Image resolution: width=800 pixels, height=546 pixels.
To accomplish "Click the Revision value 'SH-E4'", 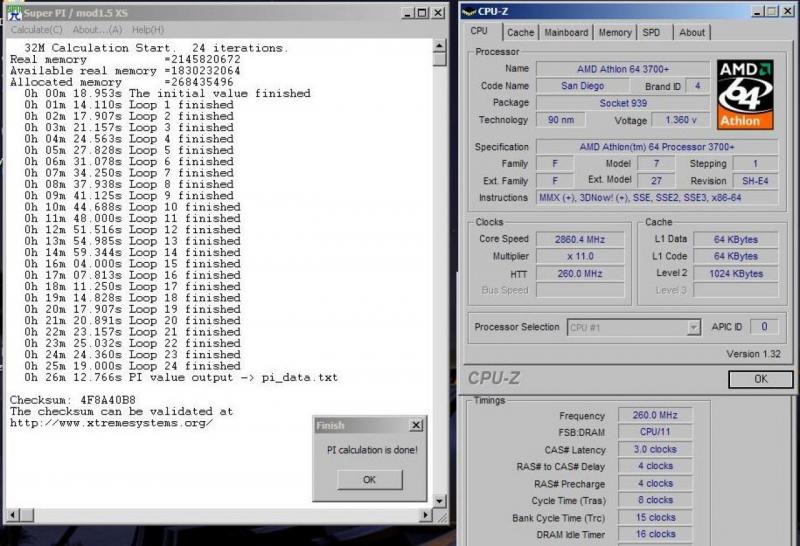I will 755,181.
